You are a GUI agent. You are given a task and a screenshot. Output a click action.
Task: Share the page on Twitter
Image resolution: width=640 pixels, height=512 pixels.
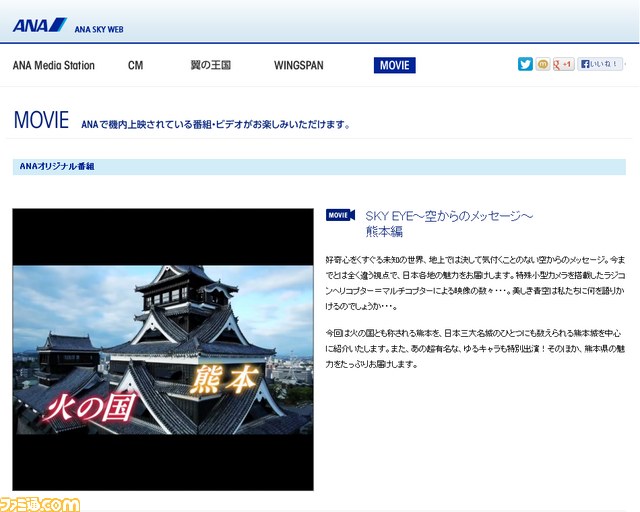click(x=525, y=64)
